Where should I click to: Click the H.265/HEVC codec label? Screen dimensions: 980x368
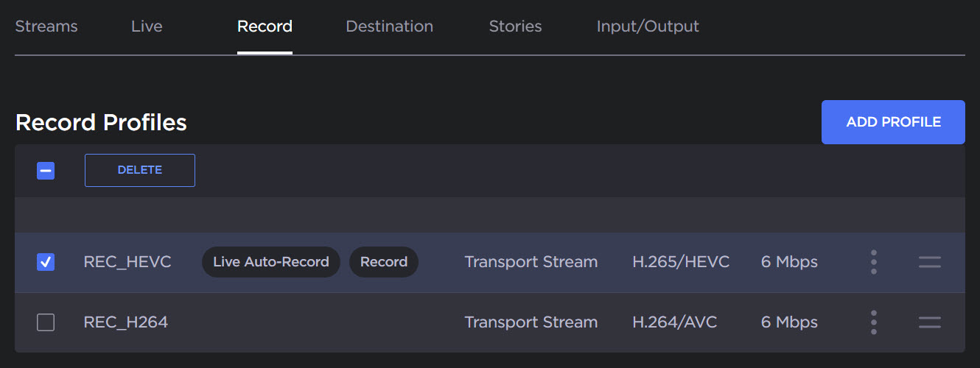coord(681,262)
